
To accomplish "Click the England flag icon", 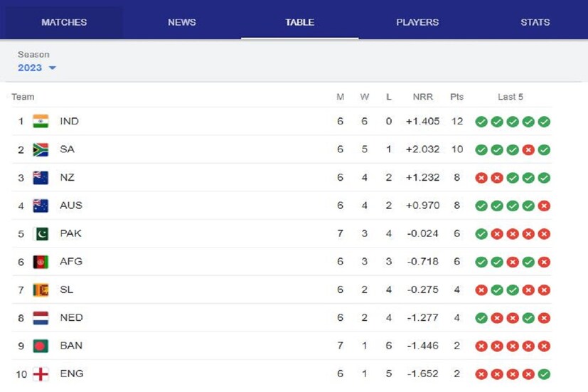I will pyautogui.click(x=41, y=374).
